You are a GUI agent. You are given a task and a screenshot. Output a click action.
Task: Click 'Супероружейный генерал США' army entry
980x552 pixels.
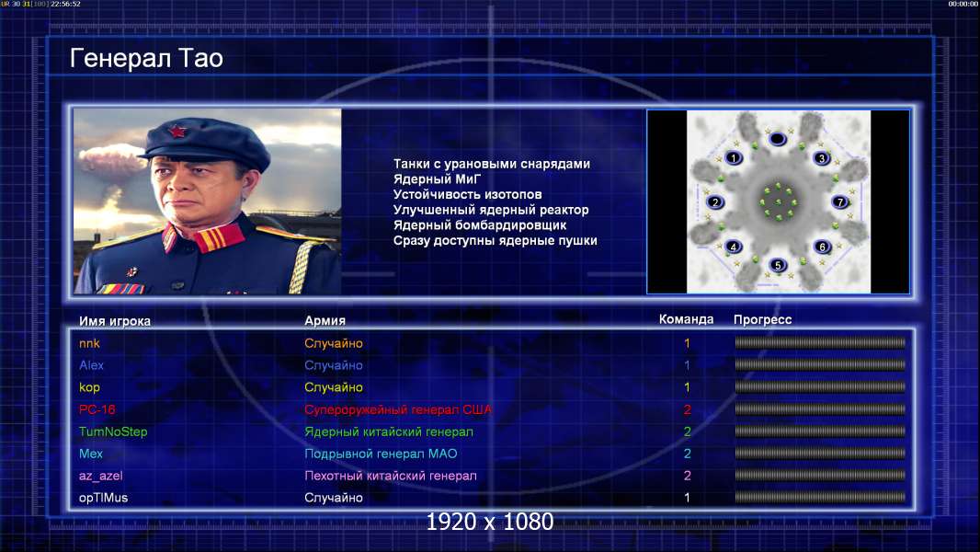click(x=398, y=409)
